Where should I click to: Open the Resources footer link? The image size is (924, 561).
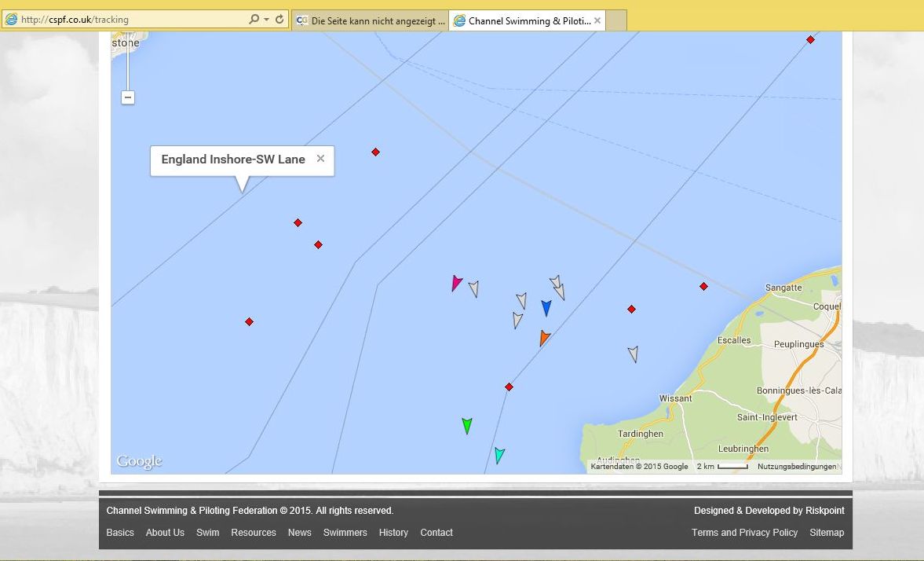click(x=254, y=532)
